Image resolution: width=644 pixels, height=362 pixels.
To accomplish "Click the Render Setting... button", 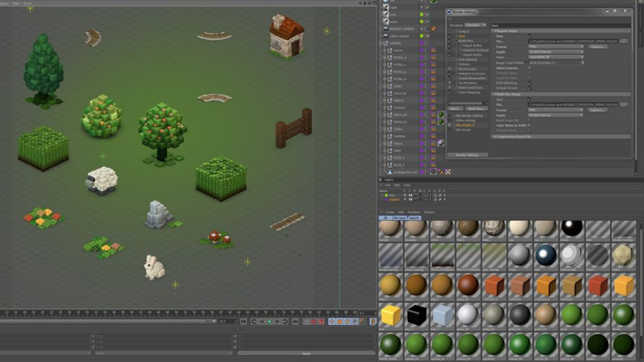I will 467,155.
